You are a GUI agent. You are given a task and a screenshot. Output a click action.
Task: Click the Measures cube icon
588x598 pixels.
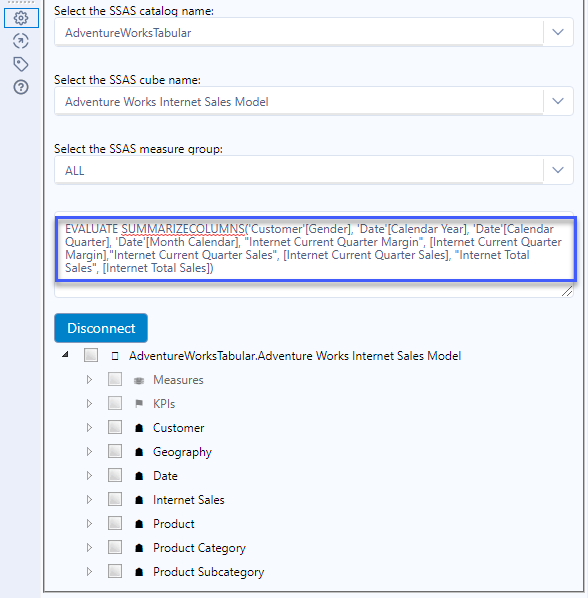point(139,380)
